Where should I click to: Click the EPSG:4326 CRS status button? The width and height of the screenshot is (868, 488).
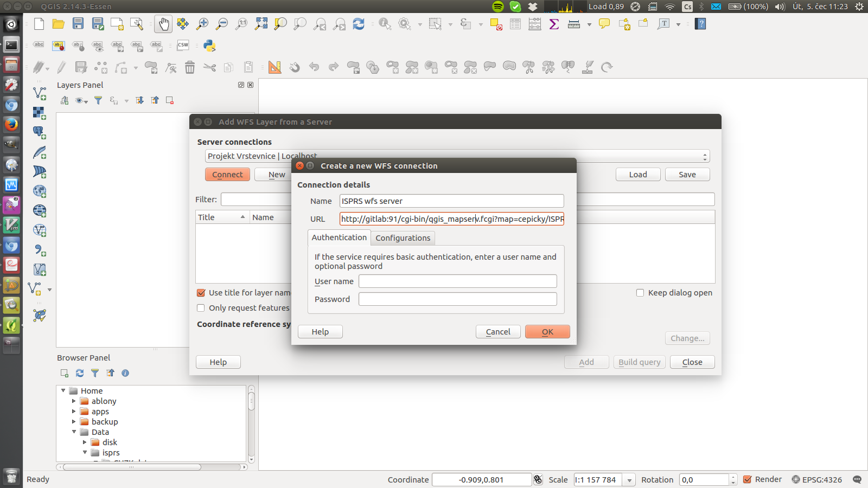point(816,479)
